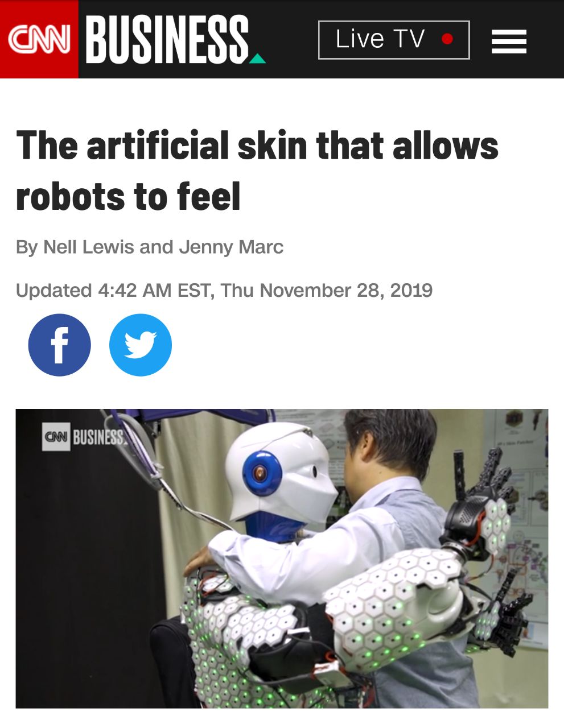The image size is (564, 728).
Task: Click the green triangle beside BUSINESS
Action: 258,58
